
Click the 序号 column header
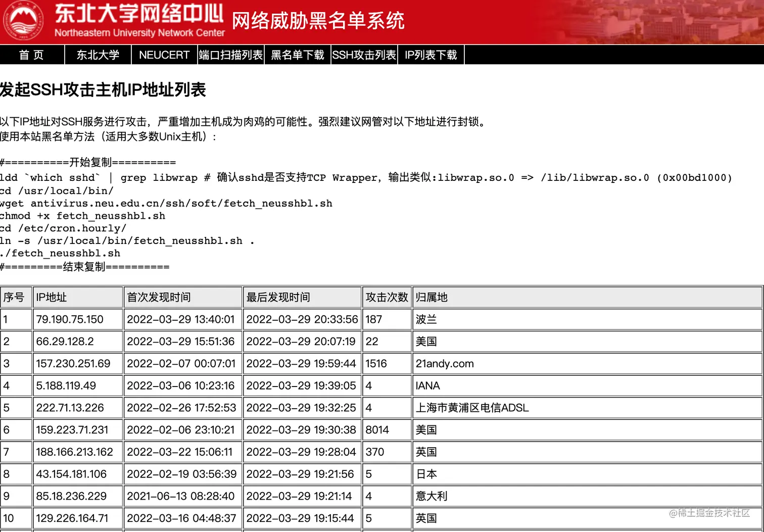(x=16, y=297)
